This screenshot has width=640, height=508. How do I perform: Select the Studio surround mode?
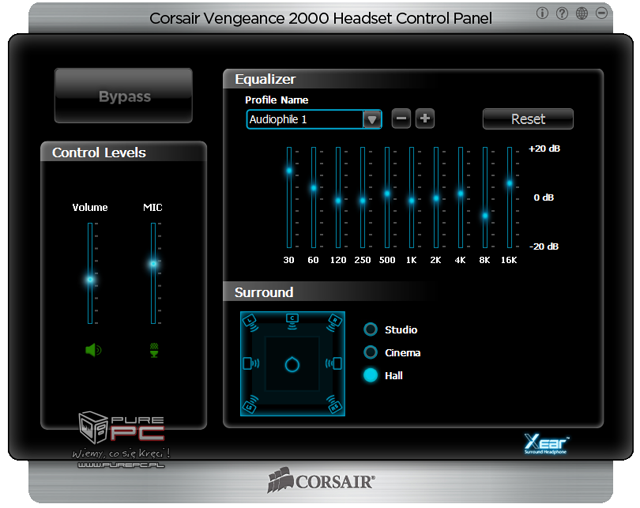[370, 329]
